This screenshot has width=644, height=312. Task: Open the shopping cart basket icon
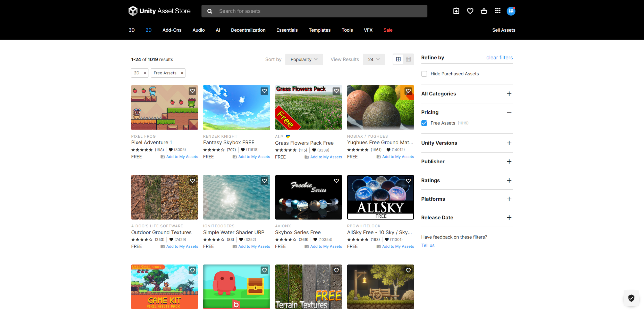point(484,11)
